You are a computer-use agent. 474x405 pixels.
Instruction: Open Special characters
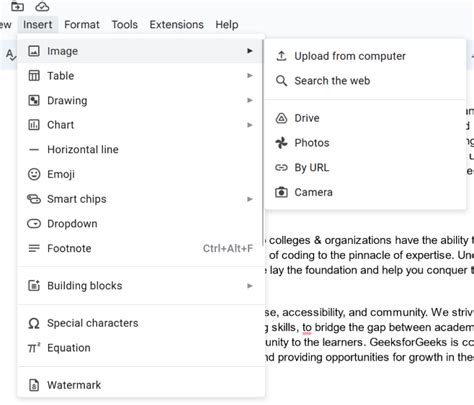141,323
